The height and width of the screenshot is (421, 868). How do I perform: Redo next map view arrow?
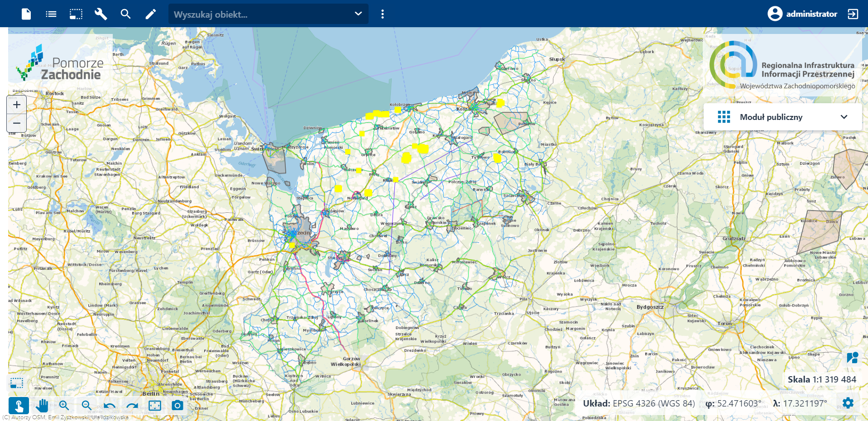click(132, 405)
